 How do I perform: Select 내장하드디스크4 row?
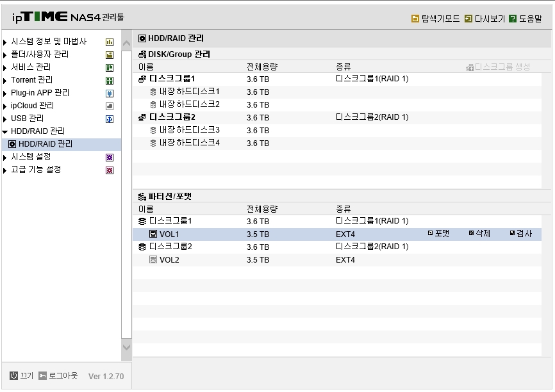click(337, 143)
